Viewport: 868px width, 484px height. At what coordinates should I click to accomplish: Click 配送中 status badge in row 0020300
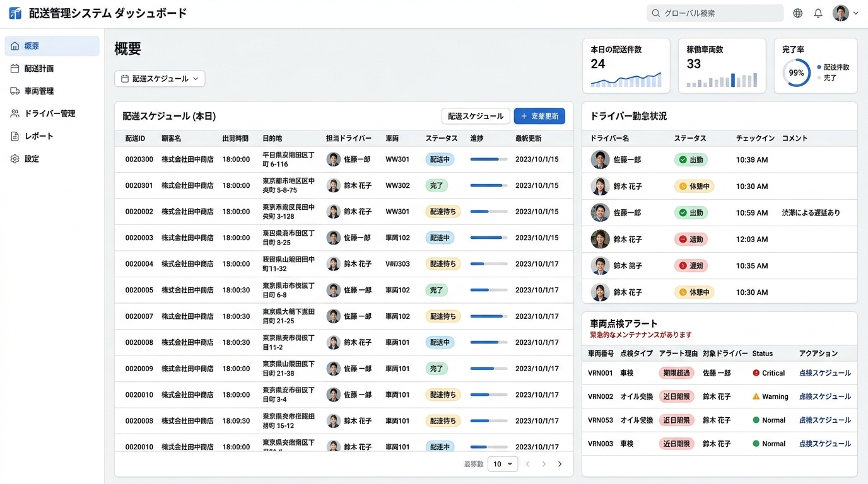pos(440,159)
